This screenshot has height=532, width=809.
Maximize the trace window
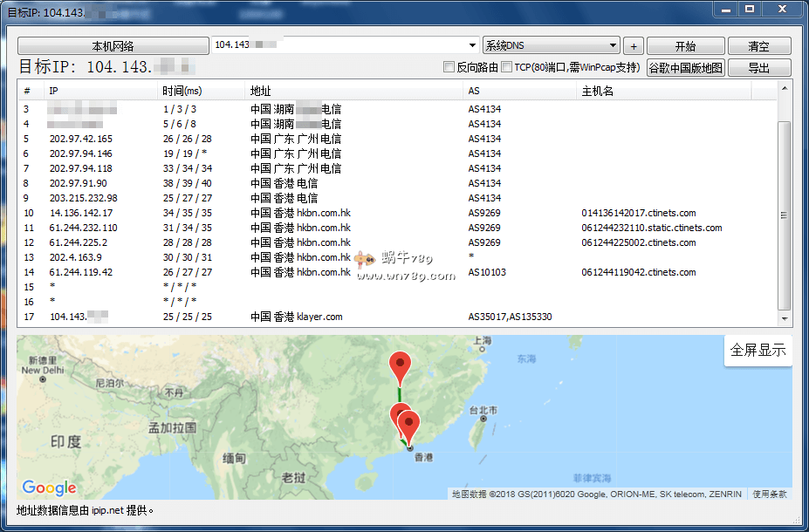[x=749, y=9]
